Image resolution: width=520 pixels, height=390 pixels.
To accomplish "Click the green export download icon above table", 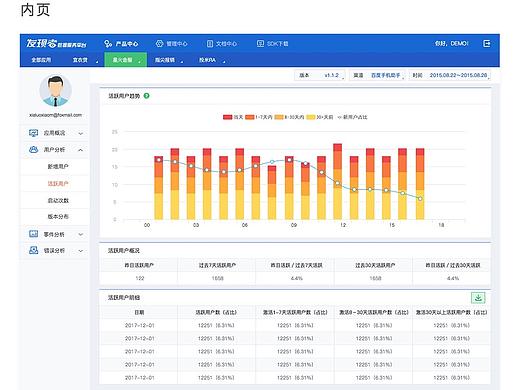I will coord(478,298).
